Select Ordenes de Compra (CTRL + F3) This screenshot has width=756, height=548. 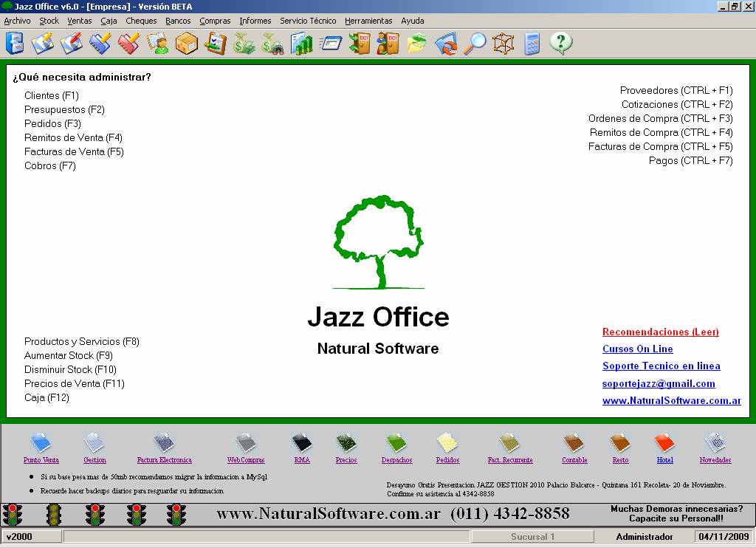point(661,118)
